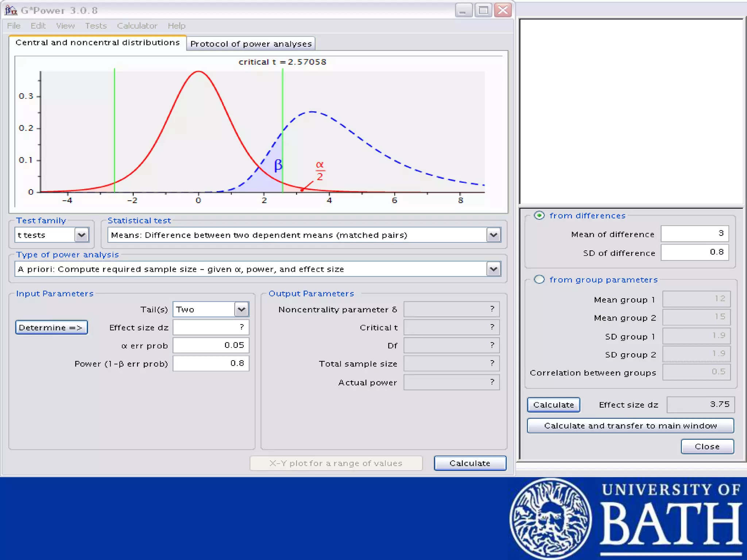Screen dimensions: 747x560
Task: Click the Mean of difference input field
Action: pyautogui.click(x=694, y=234)
